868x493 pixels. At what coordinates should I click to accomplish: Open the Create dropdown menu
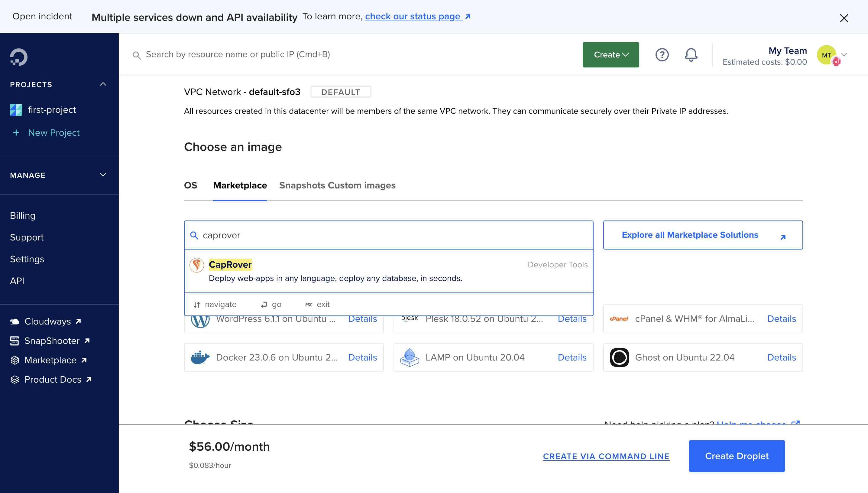click(x=611, y=54)
